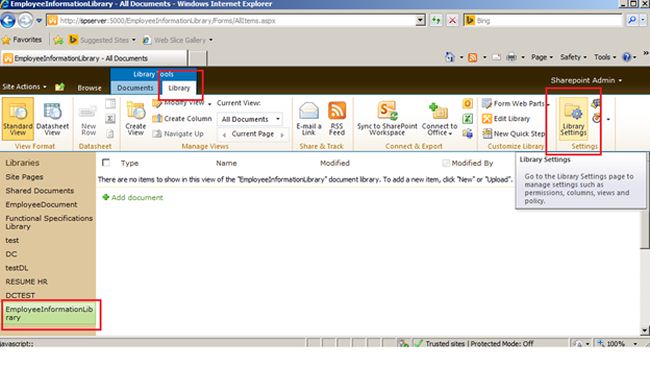Open the Site Actions menu
Image resolution: width=650 pixels, height=367 pixels.
click(x=24, y=87)
